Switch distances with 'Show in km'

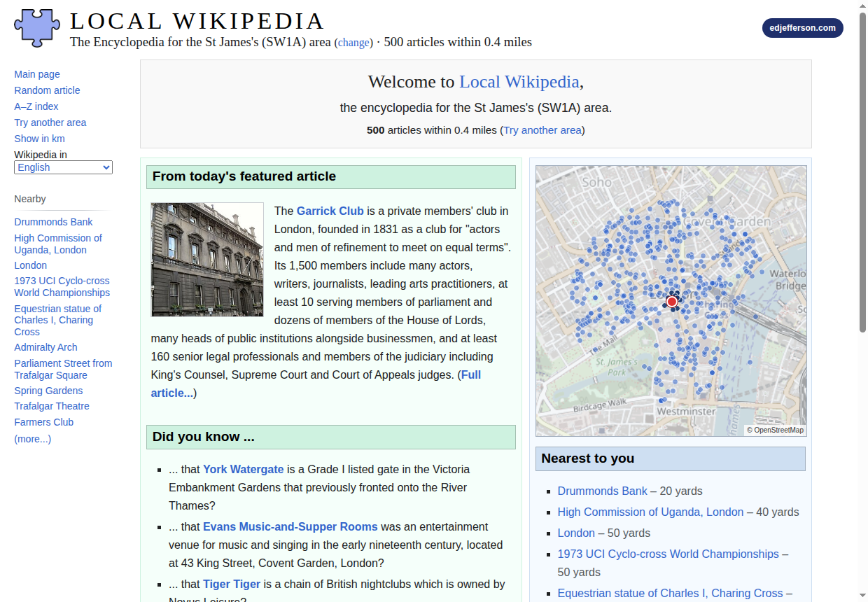39,139
